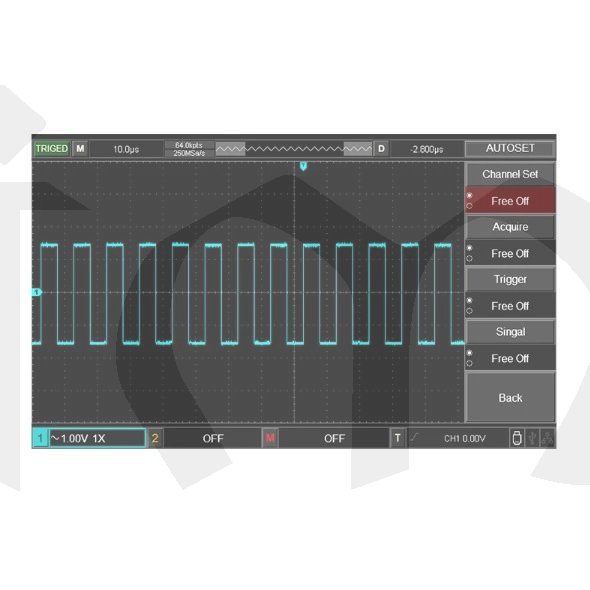
Task: Click the channel 2 yellow icon
Action: (155, 438)
